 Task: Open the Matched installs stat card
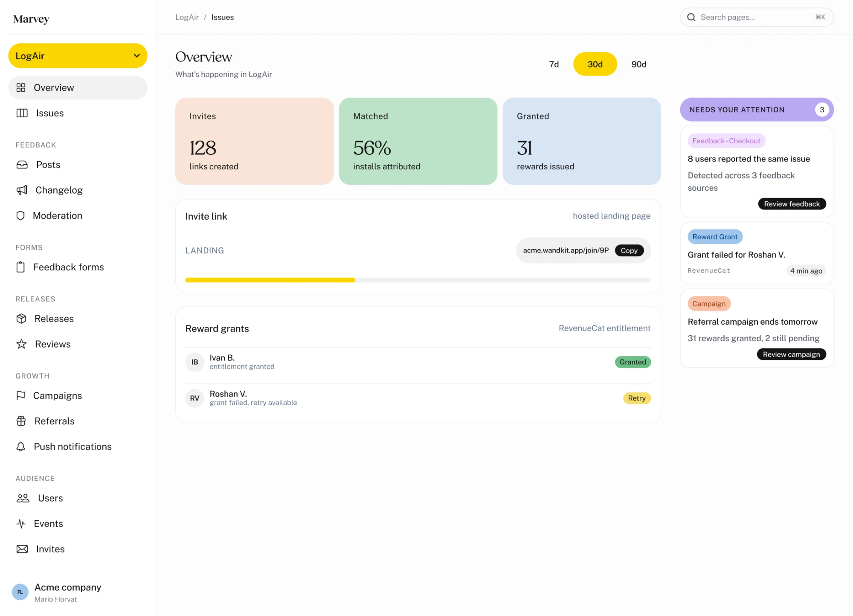[418, 141]
